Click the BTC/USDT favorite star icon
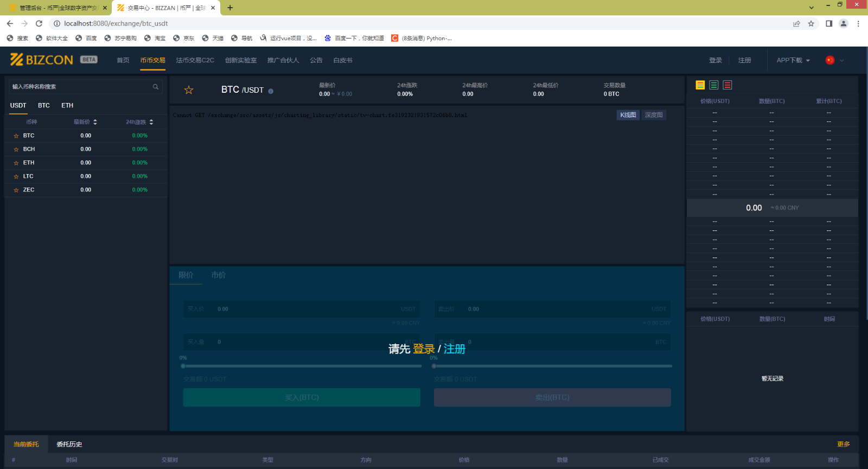Viewport: 868px width, 469px height. click(189, 90)
